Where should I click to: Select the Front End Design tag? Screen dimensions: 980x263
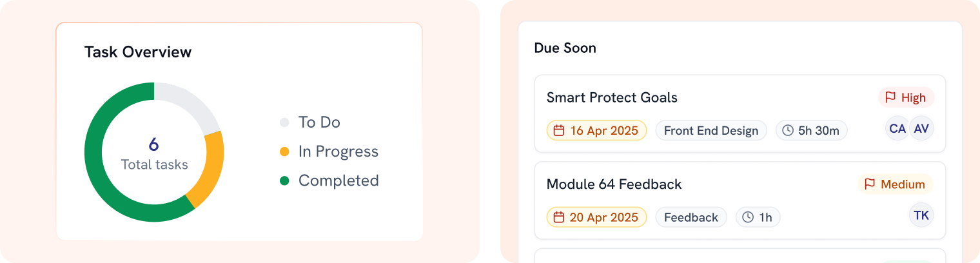[711, 131]
